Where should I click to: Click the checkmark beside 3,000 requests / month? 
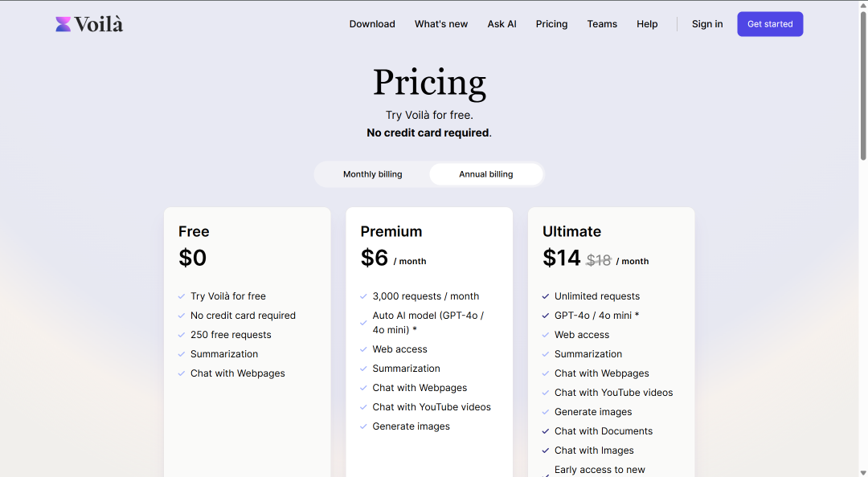[363, 296]
